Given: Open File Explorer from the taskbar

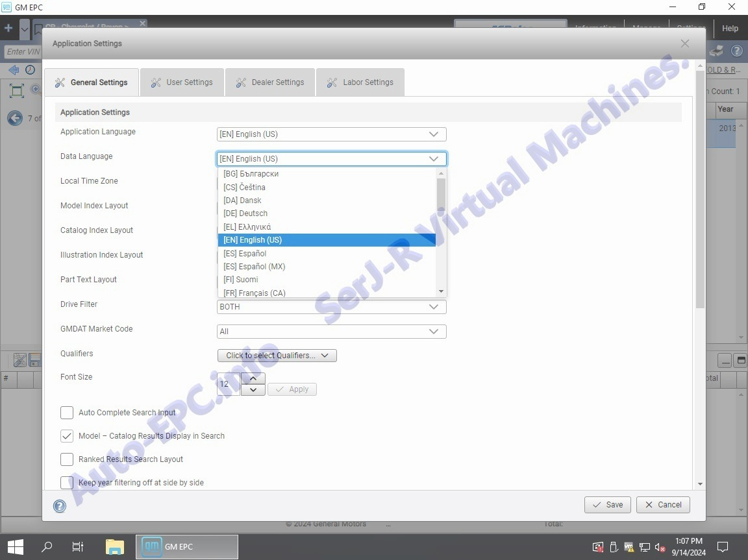Looking at the screenshot, I should click(114, 546).
